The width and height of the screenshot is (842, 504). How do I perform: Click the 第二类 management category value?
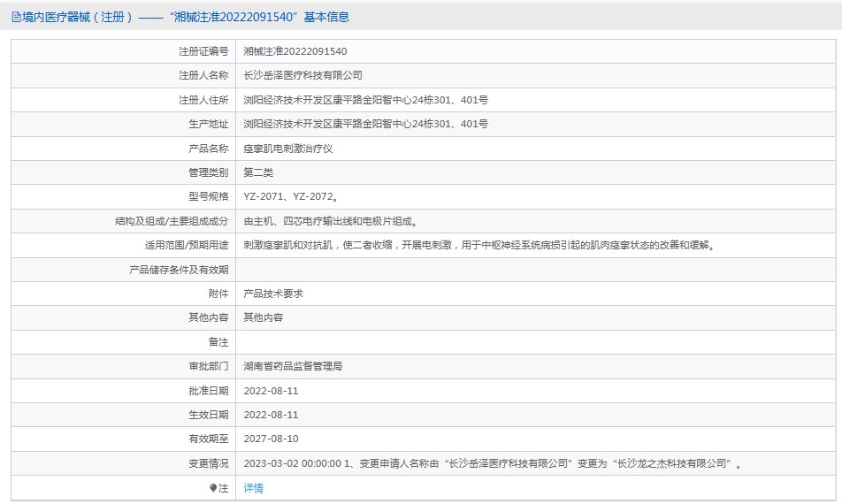258,172
